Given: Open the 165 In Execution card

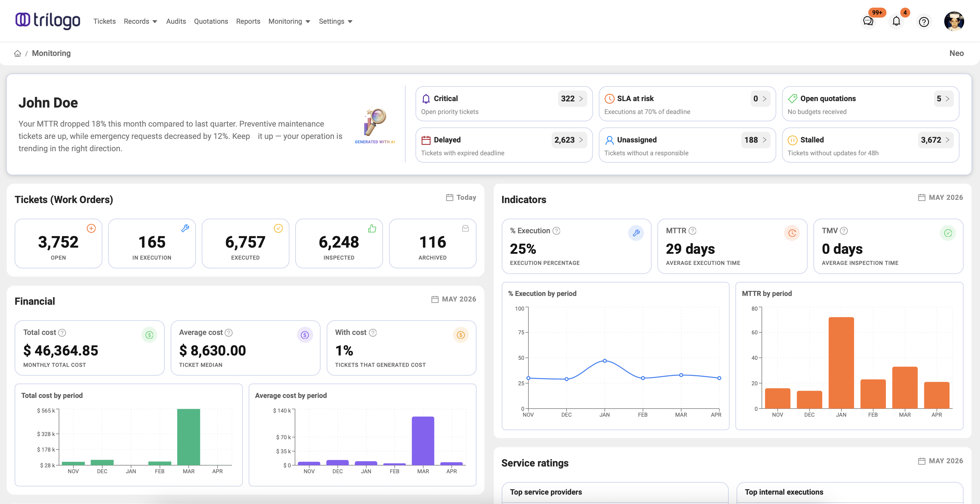Looking at the screenshot, I should tap(152, 243).
